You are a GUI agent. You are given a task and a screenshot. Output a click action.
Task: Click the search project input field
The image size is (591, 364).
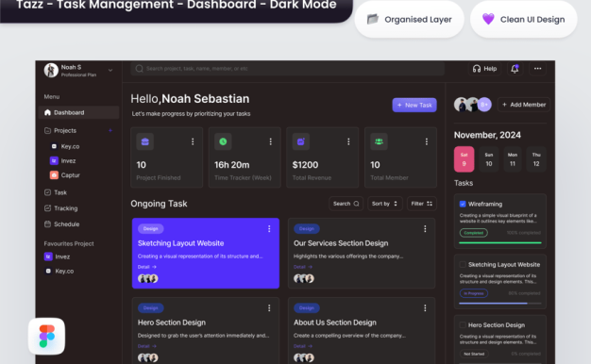[x=288, y=69]
